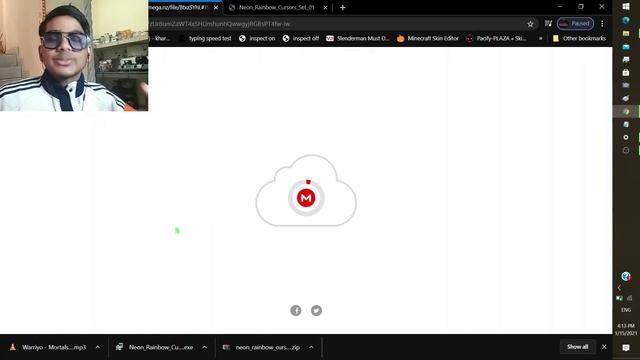This screenshot has width=640, height=360.
Task: Open the Windows Start menu
Action: tap(626, 7)
